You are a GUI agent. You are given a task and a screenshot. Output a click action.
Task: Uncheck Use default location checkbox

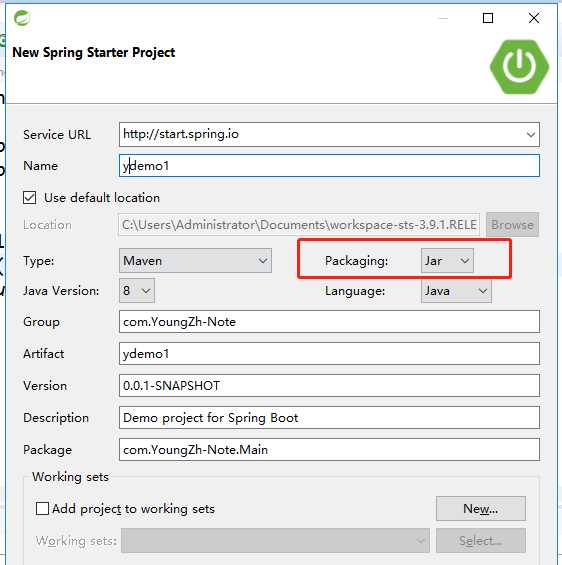pyautogui.click(x=30, y=197)
